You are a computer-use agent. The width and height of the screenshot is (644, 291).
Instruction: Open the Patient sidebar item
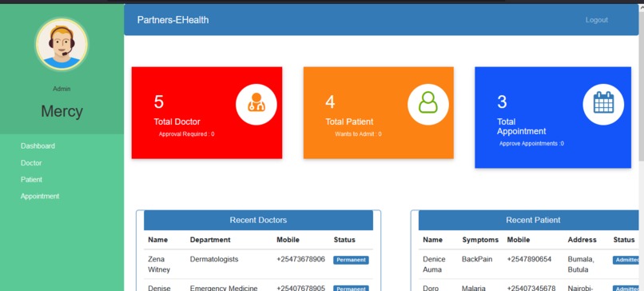(x=32, y=180)
